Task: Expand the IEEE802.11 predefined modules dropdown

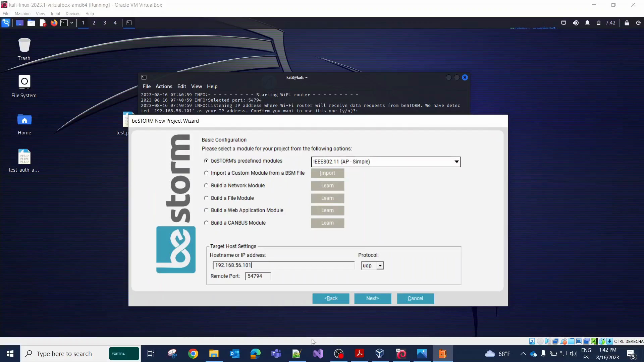Action: pyautogui.click(x=456, y=162)
